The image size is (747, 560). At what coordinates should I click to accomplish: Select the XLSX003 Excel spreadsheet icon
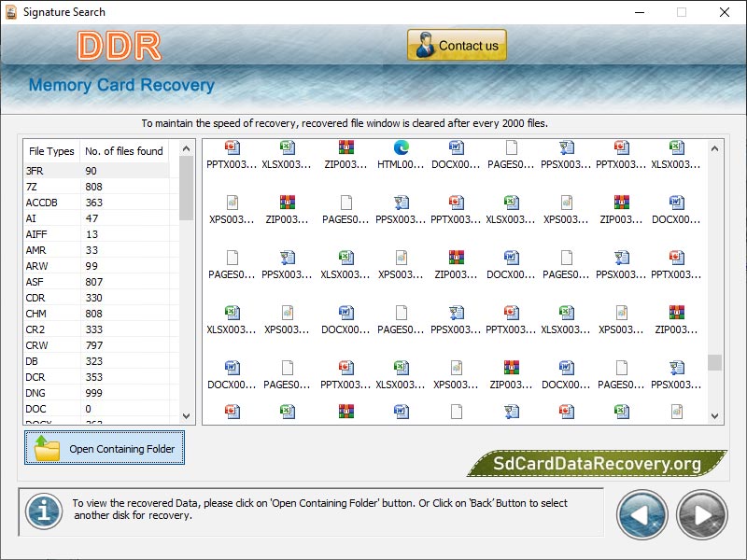(288, 149)
